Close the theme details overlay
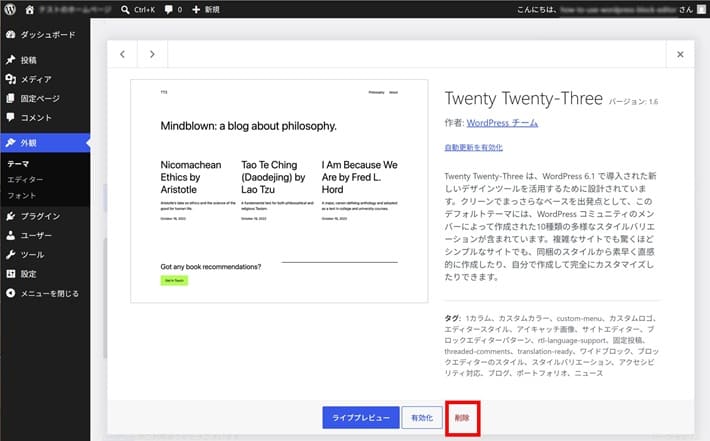The image size is (710, 441). pyautogui.click(x=680, y=54)
